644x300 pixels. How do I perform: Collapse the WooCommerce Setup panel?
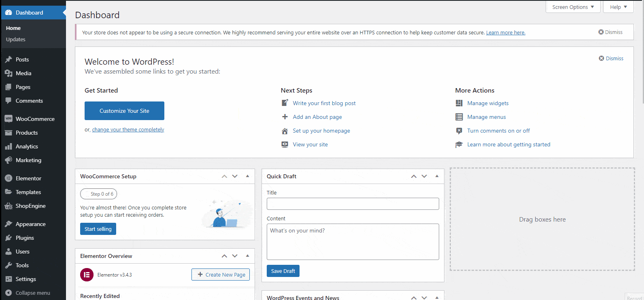247,176
